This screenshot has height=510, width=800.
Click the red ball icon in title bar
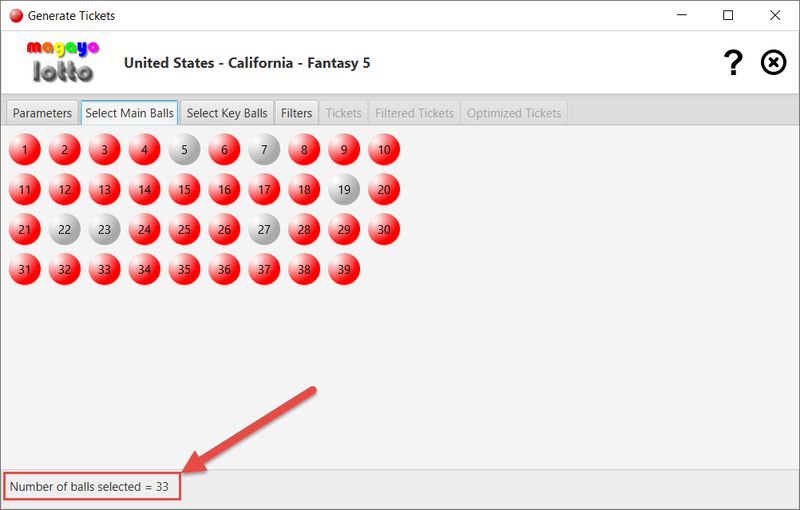coord(16,16)
